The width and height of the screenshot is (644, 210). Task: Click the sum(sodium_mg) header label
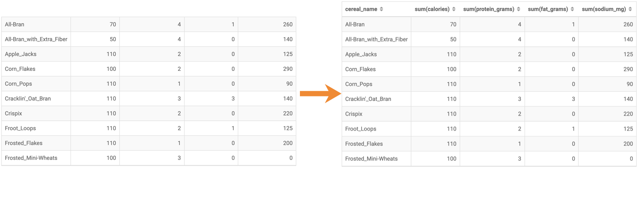click(x=604, y=9)
